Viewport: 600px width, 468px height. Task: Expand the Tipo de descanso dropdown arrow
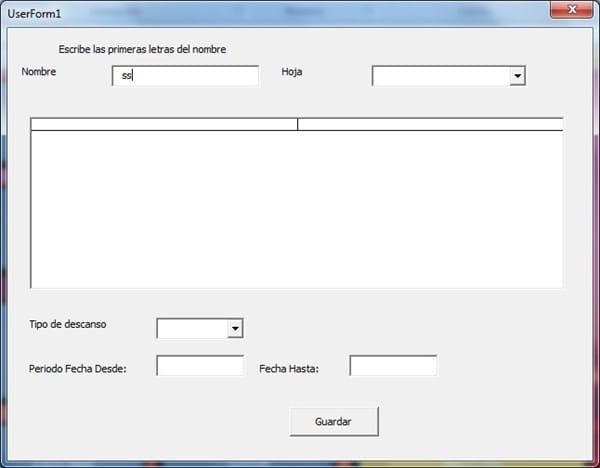[235, 328]
